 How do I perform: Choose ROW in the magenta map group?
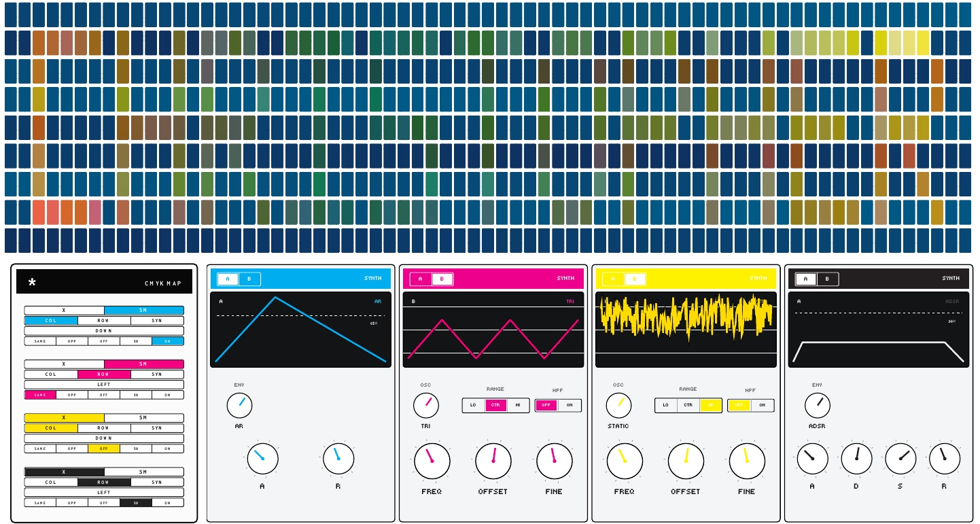coord(104,374)
